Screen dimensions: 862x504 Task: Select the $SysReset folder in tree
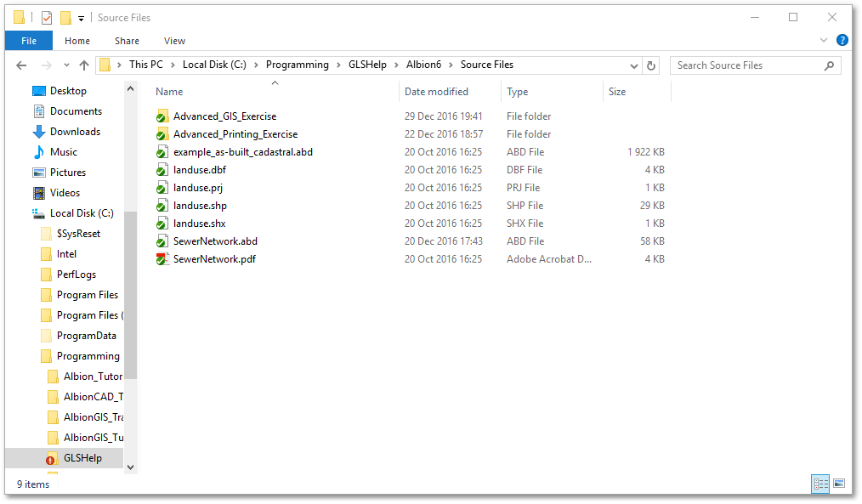coord(78,234)
